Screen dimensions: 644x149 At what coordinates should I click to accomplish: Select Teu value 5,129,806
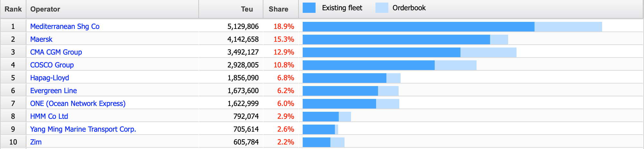pyautogui.click(x=243, y=26)
